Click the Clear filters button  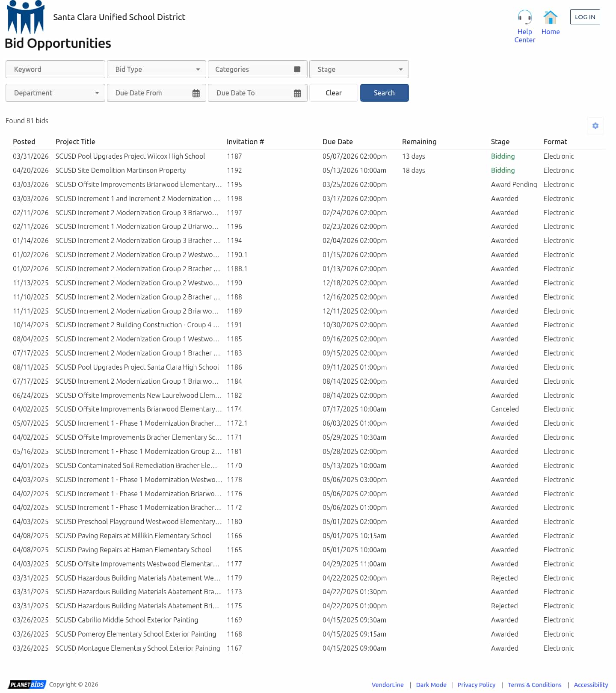(334, 93)
